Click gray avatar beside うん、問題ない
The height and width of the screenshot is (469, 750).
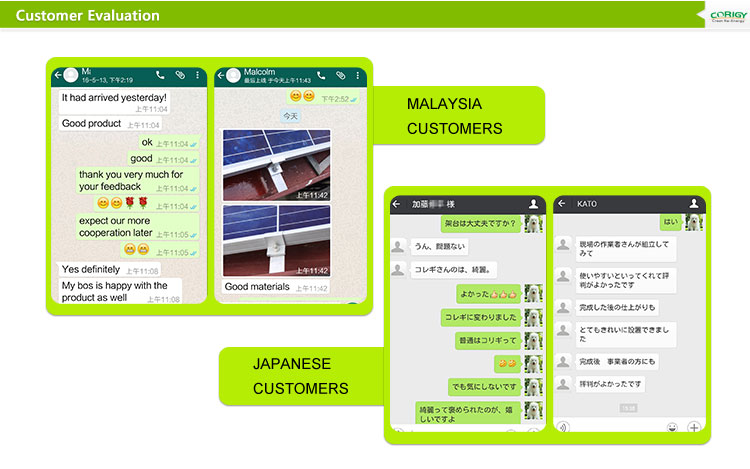(x=397, y=247)
